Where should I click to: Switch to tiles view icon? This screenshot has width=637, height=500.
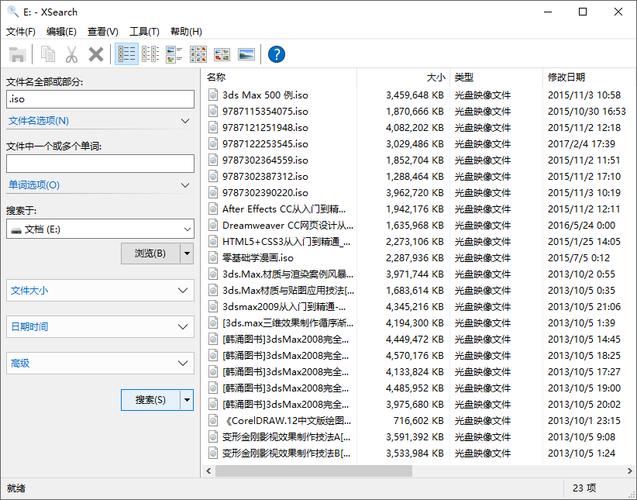(174, 54)
